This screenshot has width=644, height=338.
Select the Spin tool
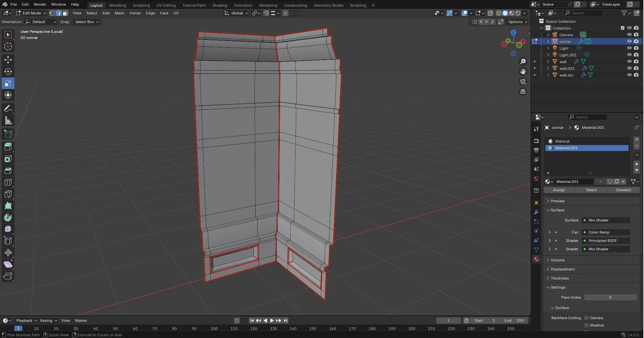(x=8, y=218)
